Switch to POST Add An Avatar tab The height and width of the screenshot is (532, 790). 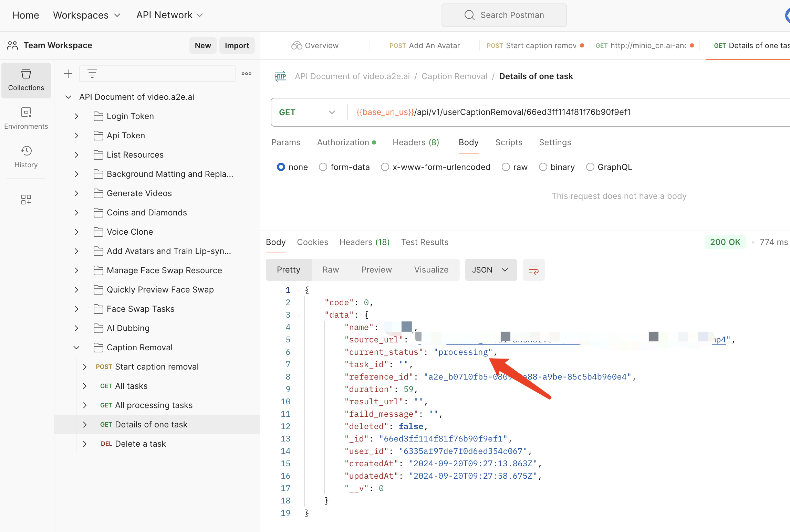click(425, 45)
